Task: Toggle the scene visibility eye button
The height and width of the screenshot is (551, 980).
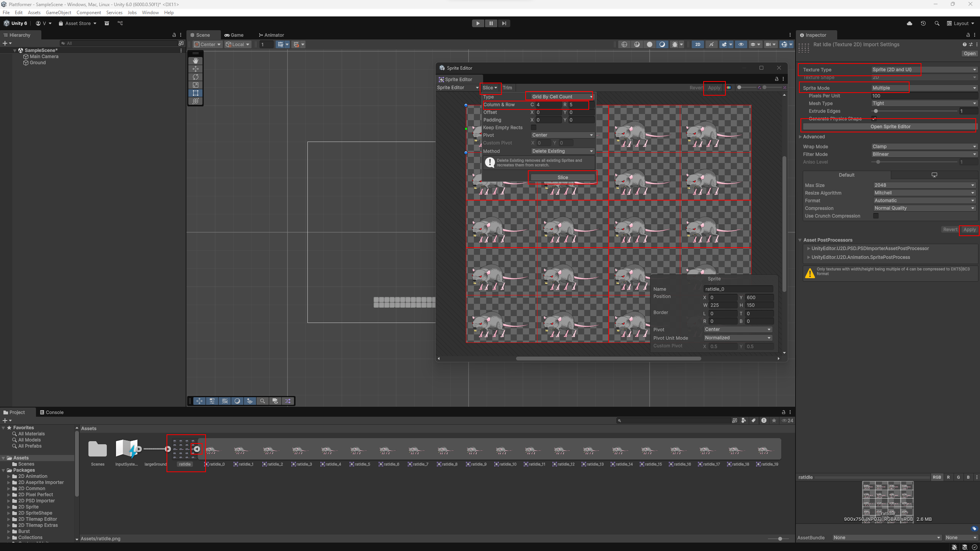Action: [741, 44]
